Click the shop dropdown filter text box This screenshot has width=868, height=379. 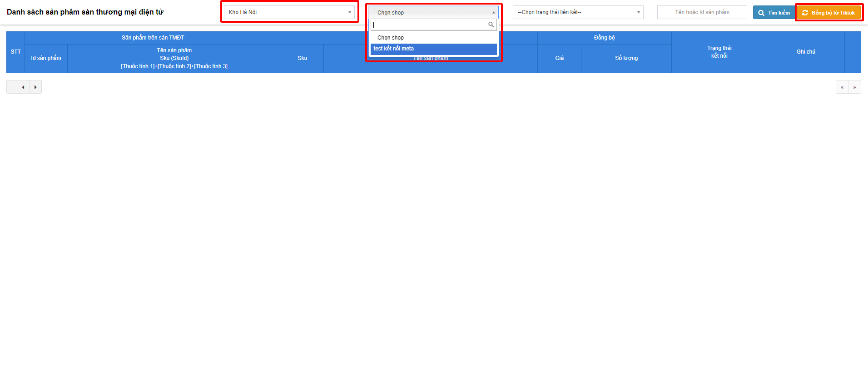click(x=429, y=25)
